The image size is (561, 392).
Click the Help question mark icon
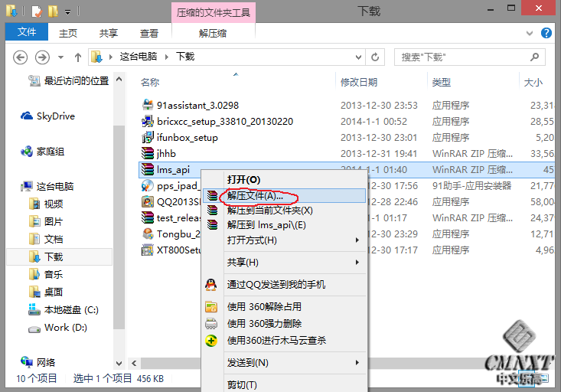point(546,33)
